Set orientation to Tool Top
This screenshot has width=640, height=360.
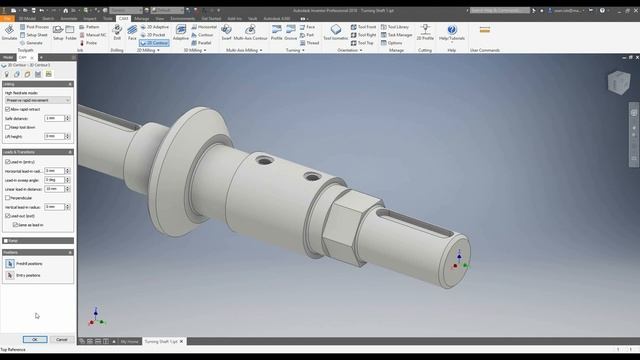pyautogui.click(x=362, y=43)
